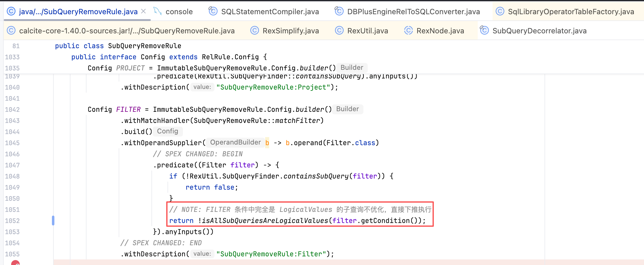Click line number 1047 in the gutter
This screenshot has width=644, height=265.
coord(12,165)
